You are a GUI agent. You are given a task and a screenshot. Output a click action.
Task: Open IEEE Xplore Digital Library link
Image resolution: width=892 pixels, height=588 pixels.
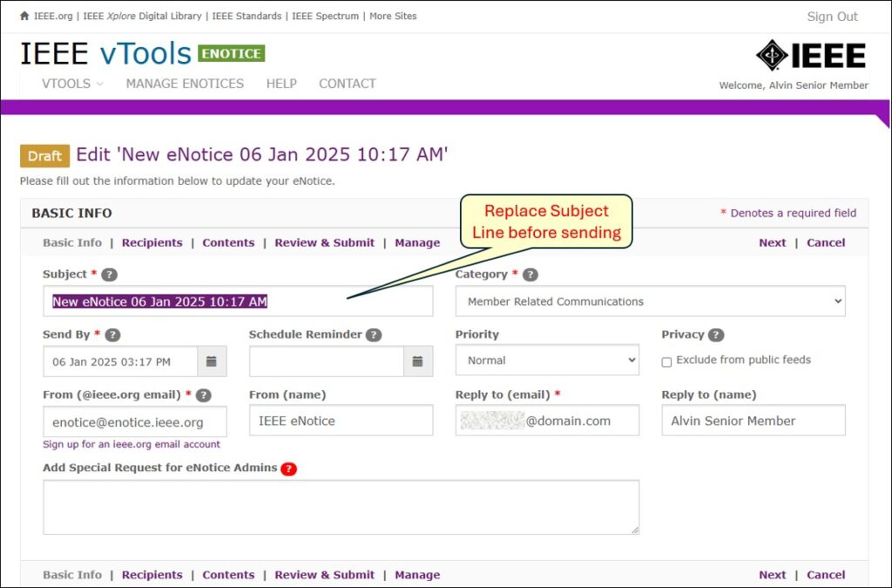[142, 16]
